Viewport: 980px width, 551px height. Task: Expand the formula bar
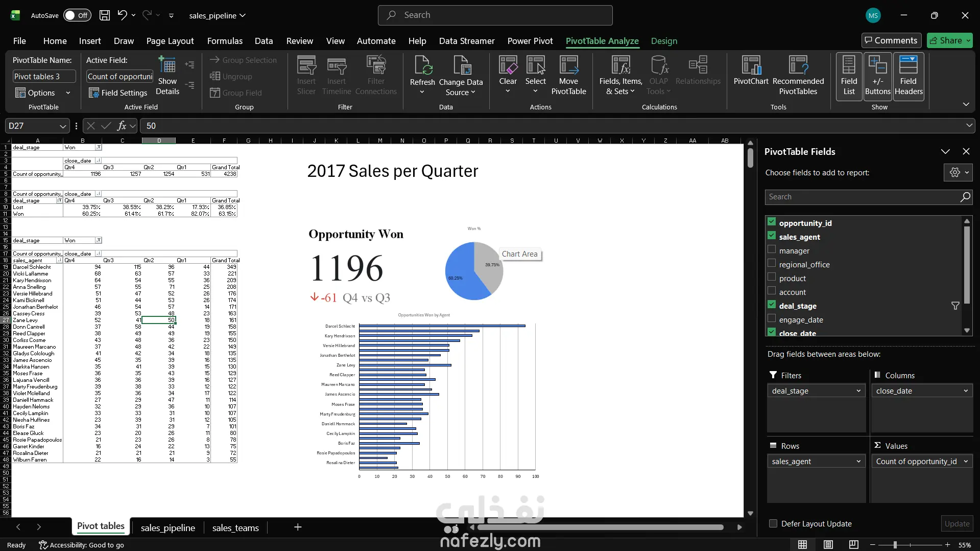(969, 126)
